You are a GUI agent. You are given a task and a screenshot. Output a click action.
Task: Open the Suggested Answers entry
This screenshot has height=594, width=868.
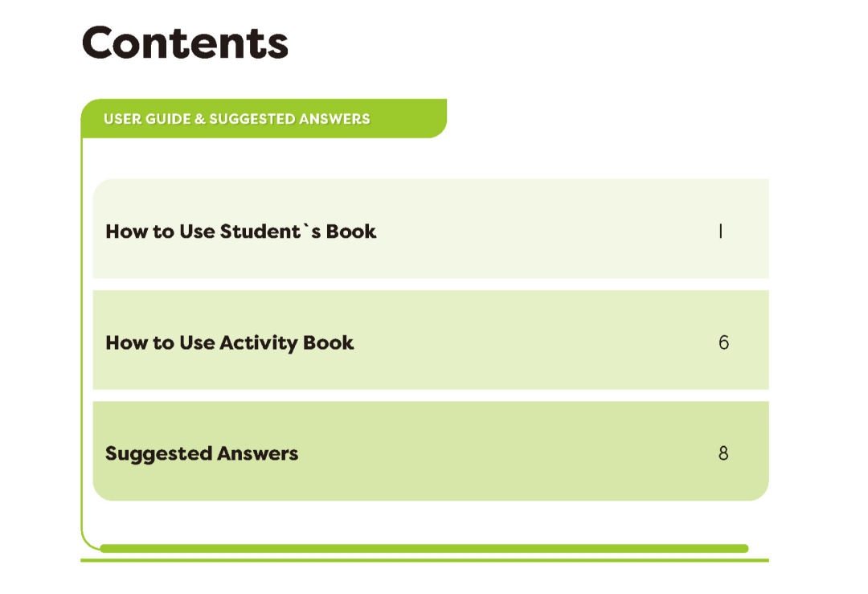(431, 451)
